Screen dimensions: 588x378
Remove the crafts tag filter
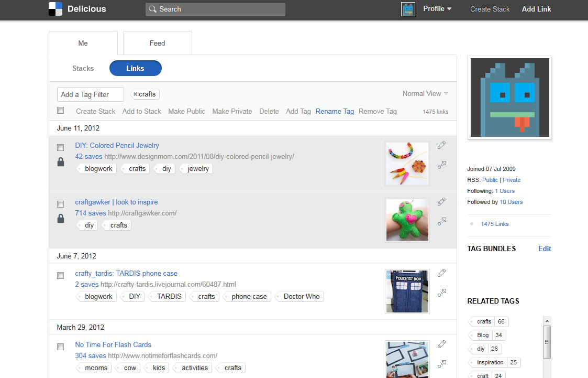click(136, 94)
